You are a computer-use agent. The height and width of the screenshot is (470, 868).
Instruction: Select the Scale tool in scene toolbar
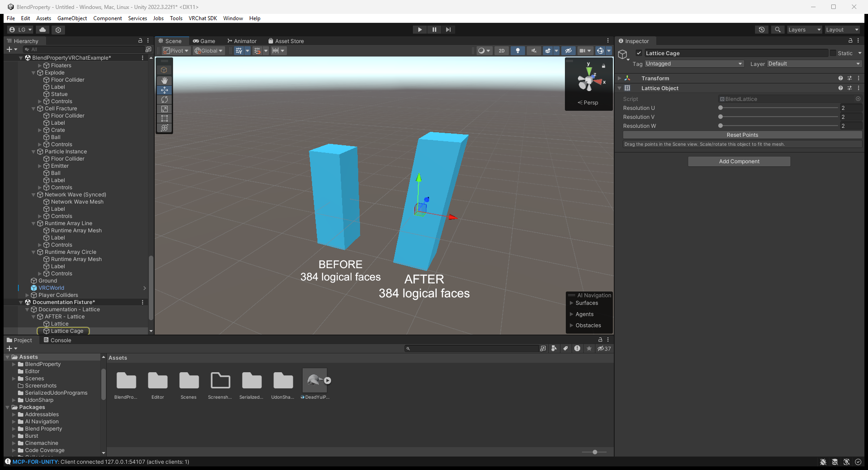[x=165, y=109]
